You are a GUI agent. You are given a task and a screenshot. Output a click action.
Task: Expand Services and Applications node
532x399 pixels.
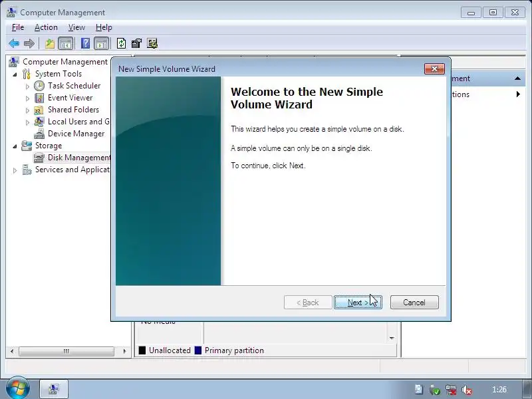coord(15,170)
